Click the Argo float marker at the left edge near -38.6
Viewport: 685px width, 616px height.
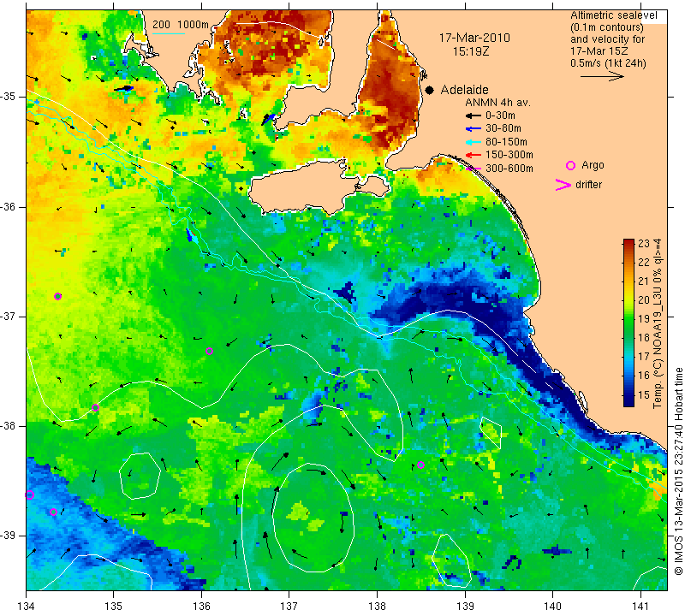tap(30, 495)
